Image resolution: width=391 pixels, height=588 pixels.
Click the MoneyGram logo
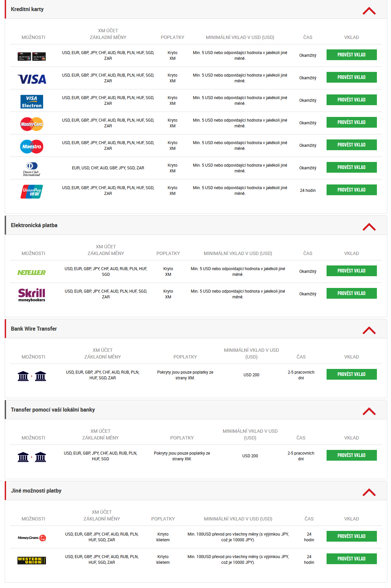tap(32, 538)
